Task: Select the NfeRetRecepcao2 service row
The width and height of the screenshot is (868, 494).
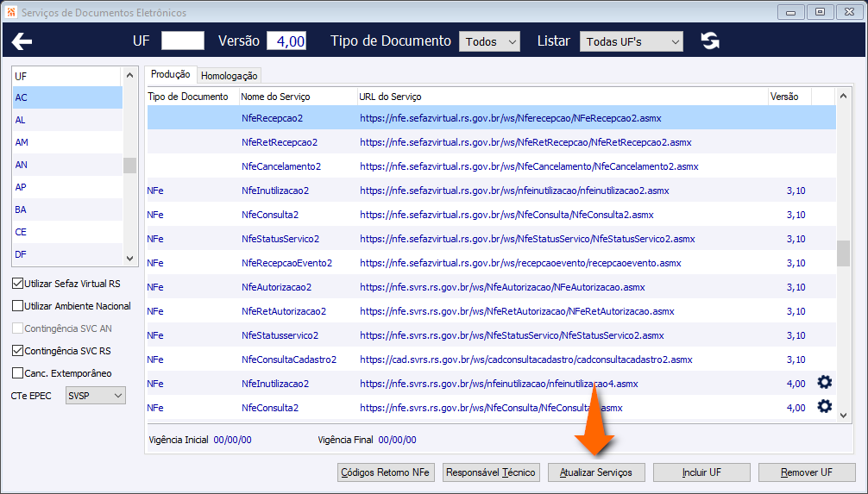Action: point(492,142)
